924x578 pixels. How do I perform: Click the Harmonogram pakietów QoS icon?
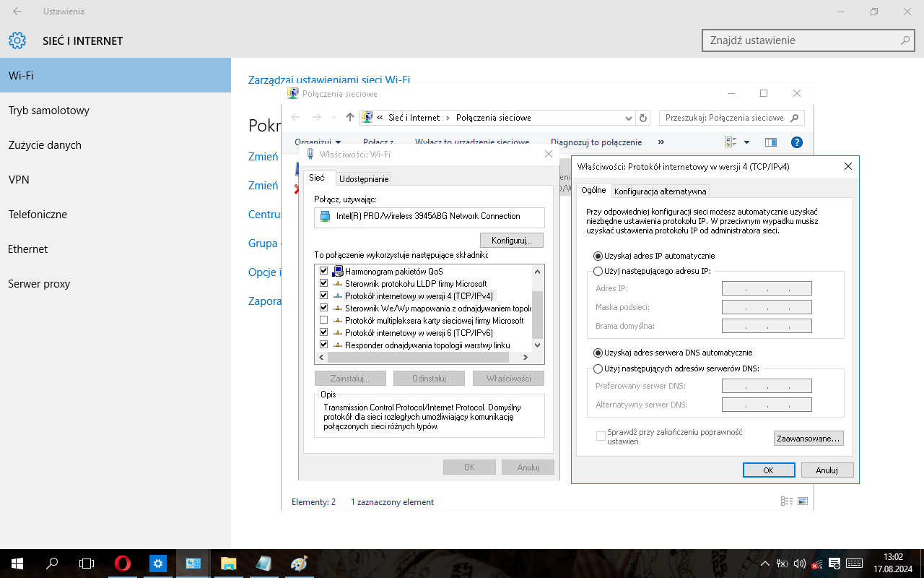(x=337, y=272)
